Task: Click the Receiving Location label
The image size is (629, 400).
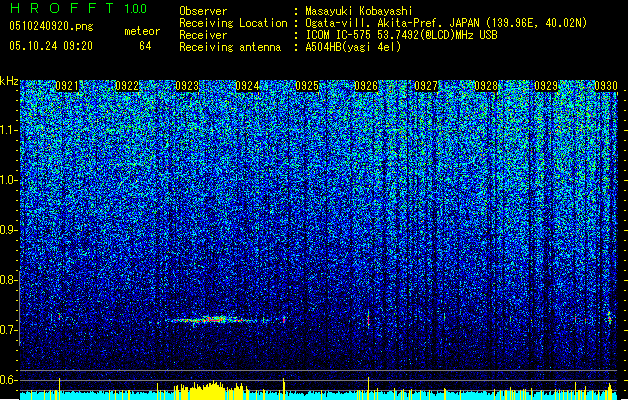Action: coord(233,23)
